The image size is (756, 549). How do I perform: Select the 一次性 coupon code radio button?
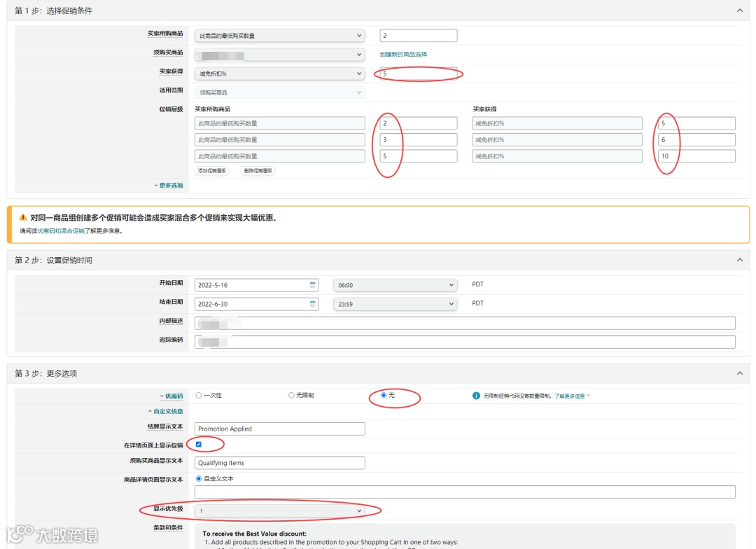pyautogui.click(x=199, y=395)
